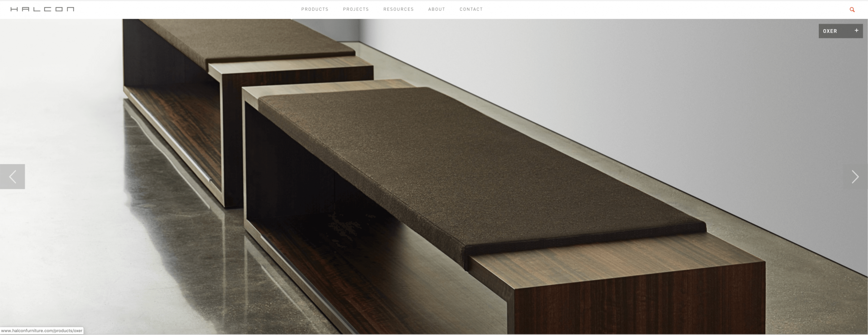
Task: Open the Products menu
Action: pyautogui.click(x=315, y=9)
